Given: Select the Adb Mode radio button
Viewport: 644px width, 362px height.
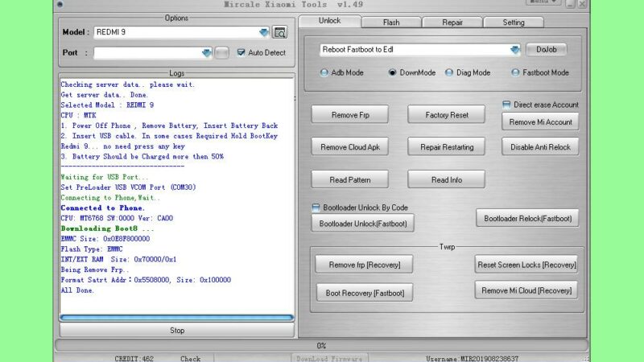Looking at the screenshot, I should [324, 72].
